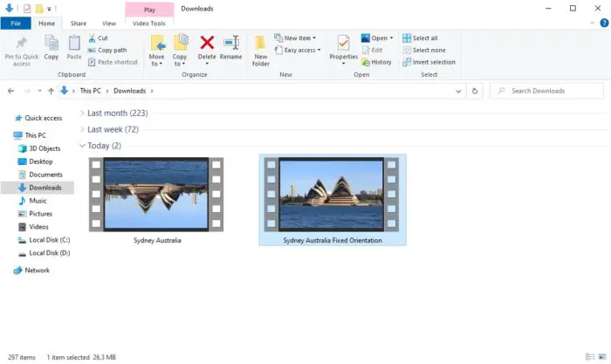
Task: Select Downloads in the sidebar
Action: pos(38,188)
